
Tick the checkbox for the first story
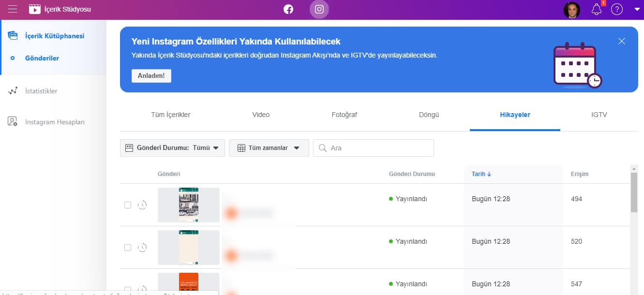click(128, 205)
